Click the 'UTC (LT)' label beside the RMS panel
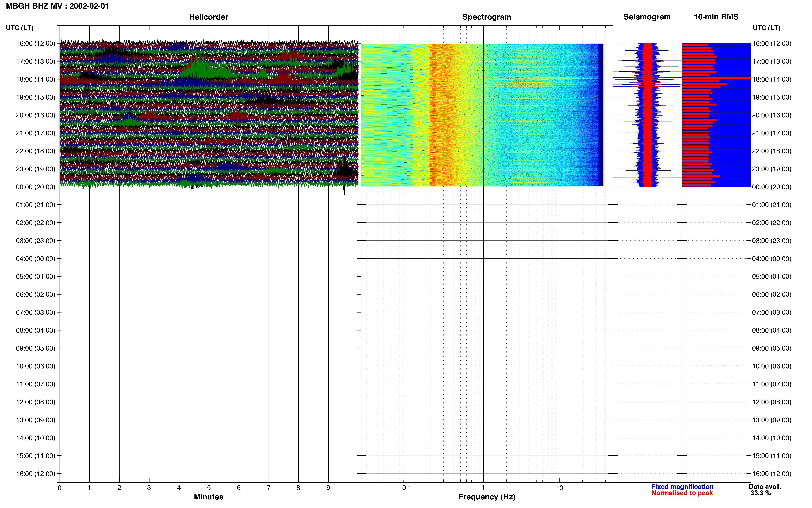This screenshot has height=508, width=812. [x=766, y=28]
